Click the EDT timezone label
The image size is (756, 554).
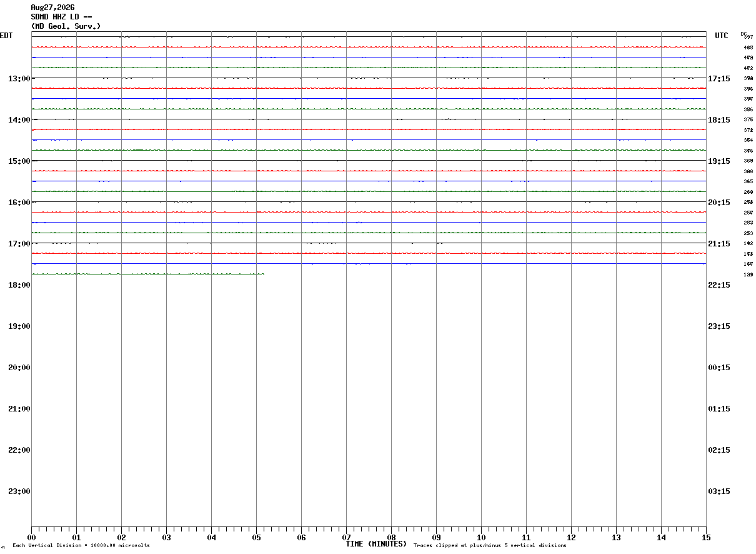tap(6, 36)
